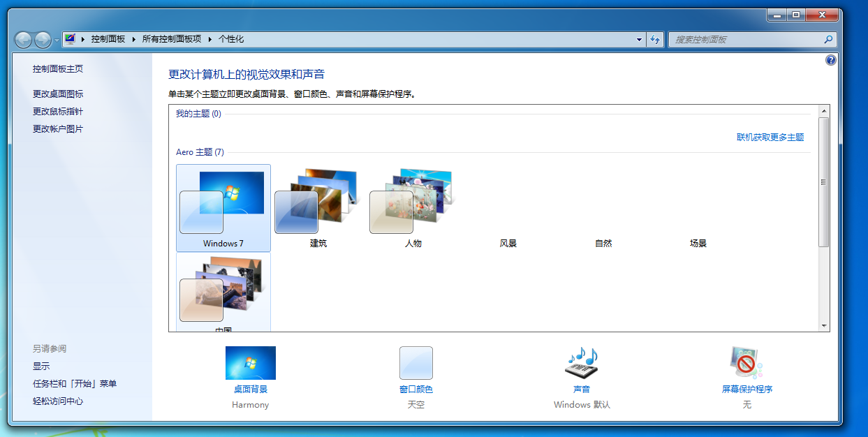Click the 窗口颜色 link text
Image resolution: width=868 pixels, height=437 pixels.
[x=416, y=390]
